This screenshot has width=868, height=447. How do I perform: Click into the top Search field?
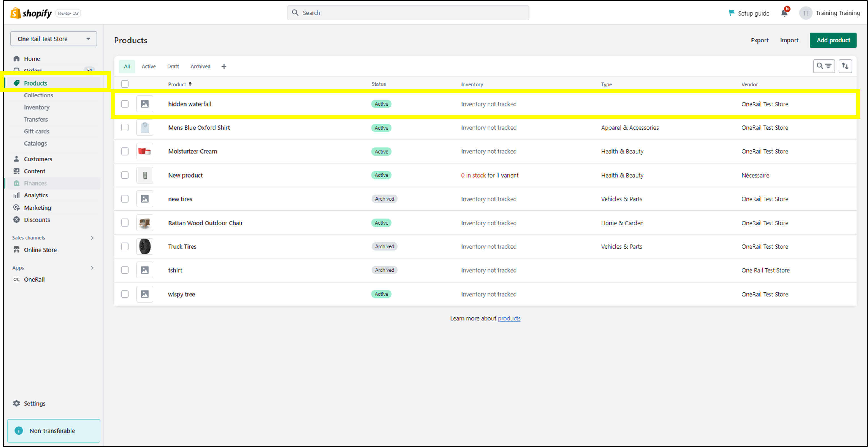[x=408, y=13]
